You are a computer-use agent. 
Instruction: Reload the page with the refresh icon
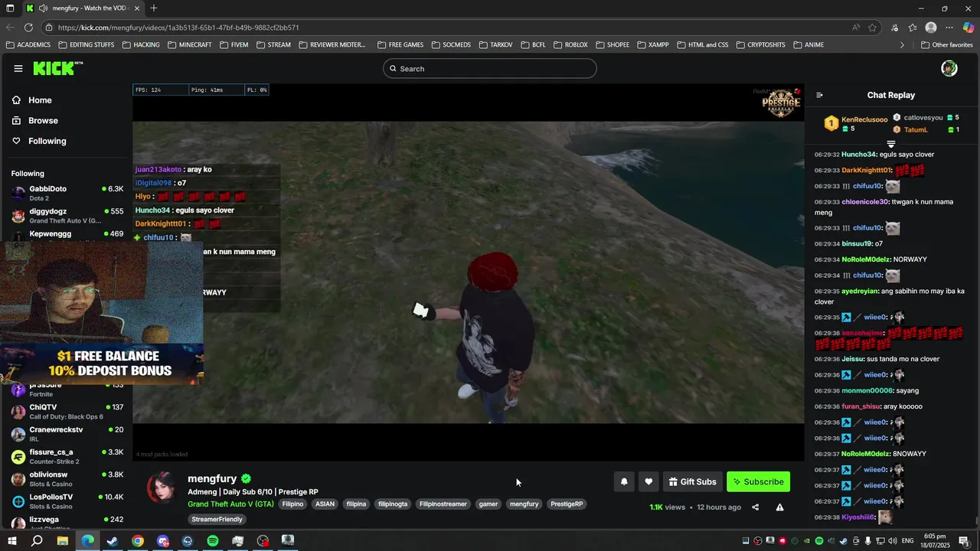[x=29, y=28]
